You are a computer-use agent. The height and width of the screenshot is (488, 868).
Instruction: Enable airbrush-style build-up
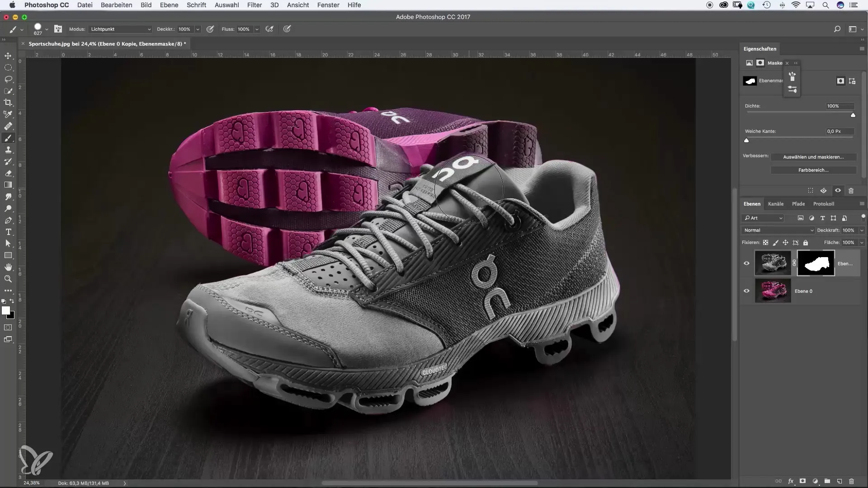(270, 29)
